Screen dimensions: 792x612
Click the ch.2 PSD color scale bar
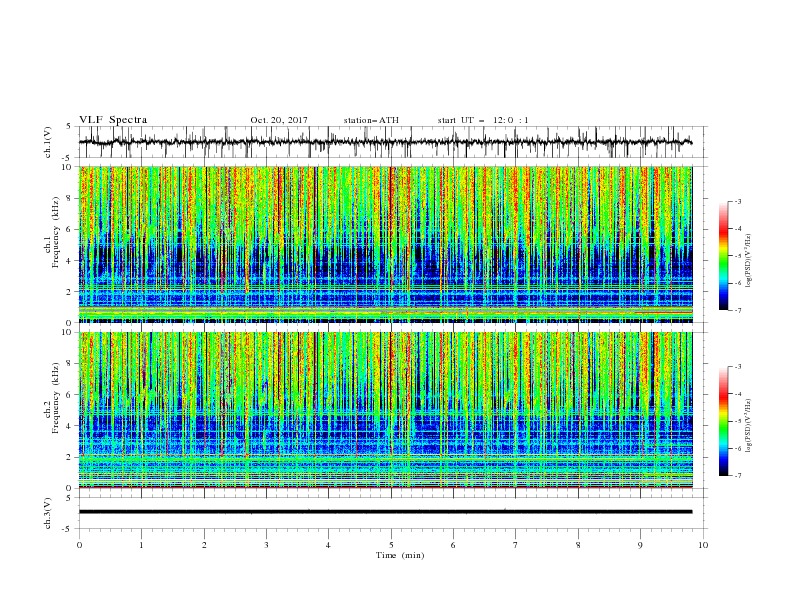723,421
